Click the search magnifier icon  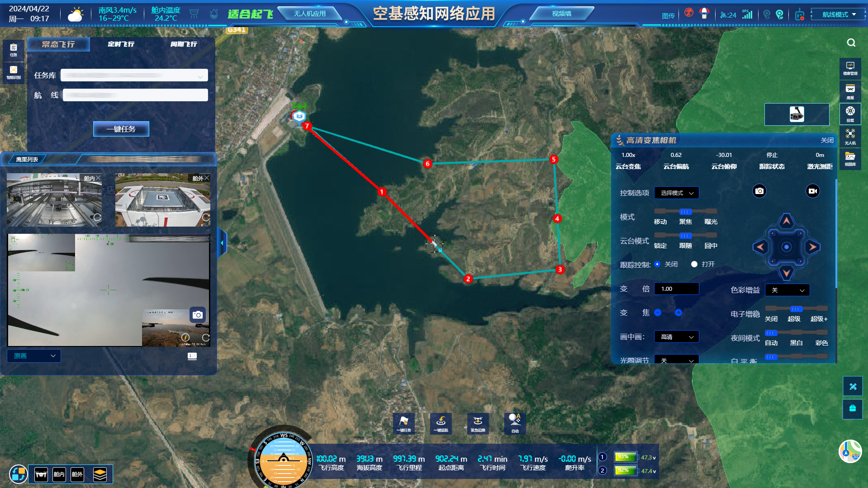851,43
